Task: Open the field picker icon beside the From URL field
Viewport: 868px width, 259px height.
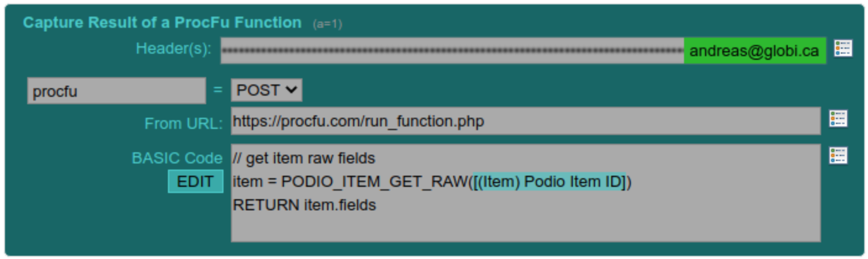Action: [838, 118]
